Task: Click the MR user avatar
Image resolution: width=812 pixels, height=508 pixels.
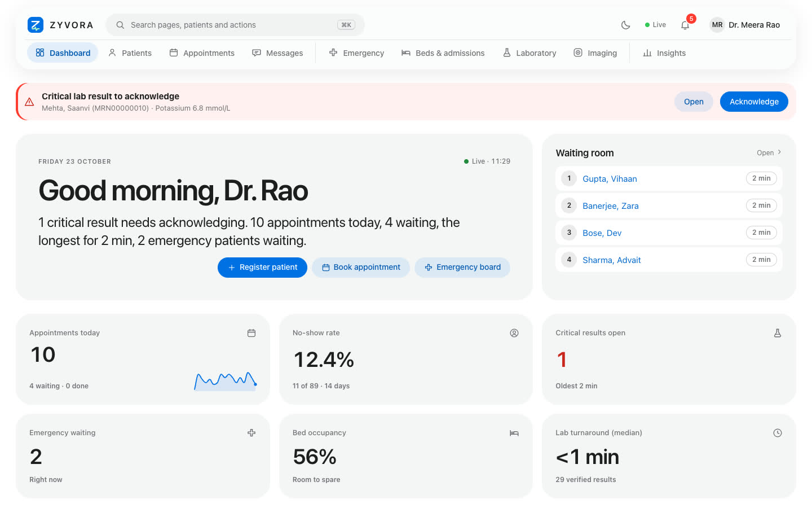Action: tap(717, 25)
